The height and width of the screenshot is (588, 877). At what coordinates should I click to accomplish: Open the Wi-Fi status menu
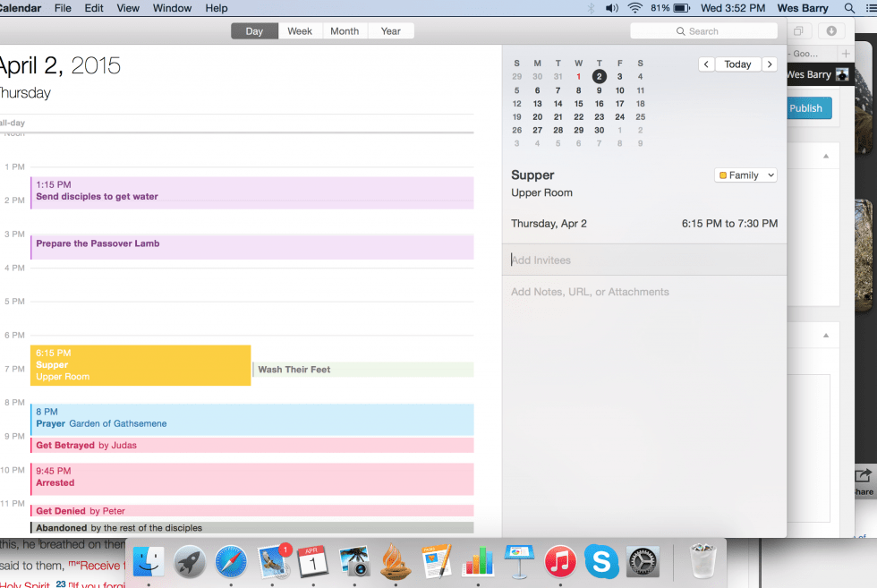click(635, 8)
